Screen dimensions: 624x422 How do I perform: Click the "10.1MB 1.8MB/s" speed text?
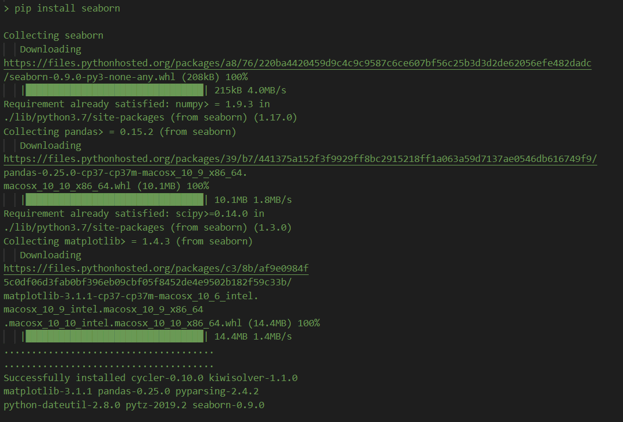click(253, 200)
